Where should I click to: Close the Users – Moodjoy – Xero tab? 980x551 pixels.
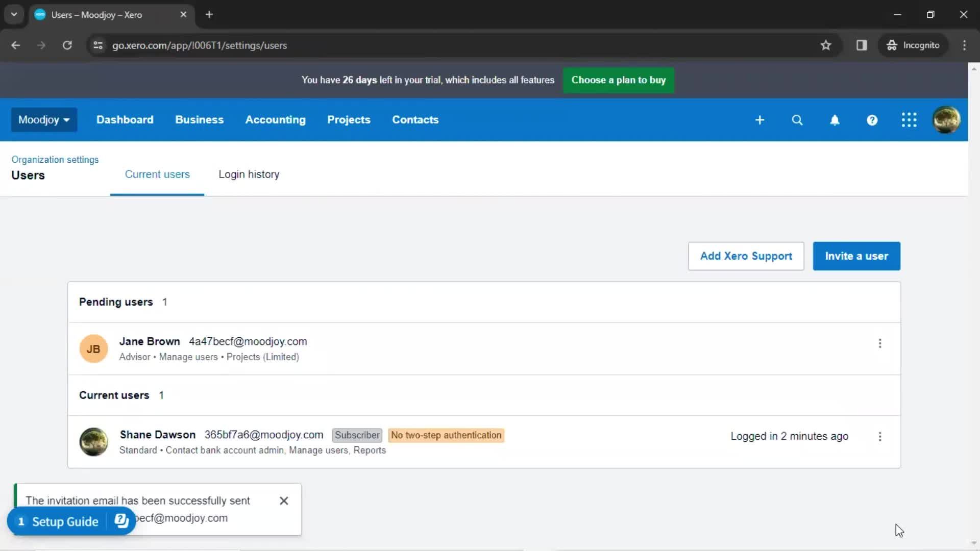pyautogui.click(x=183, y=14)
